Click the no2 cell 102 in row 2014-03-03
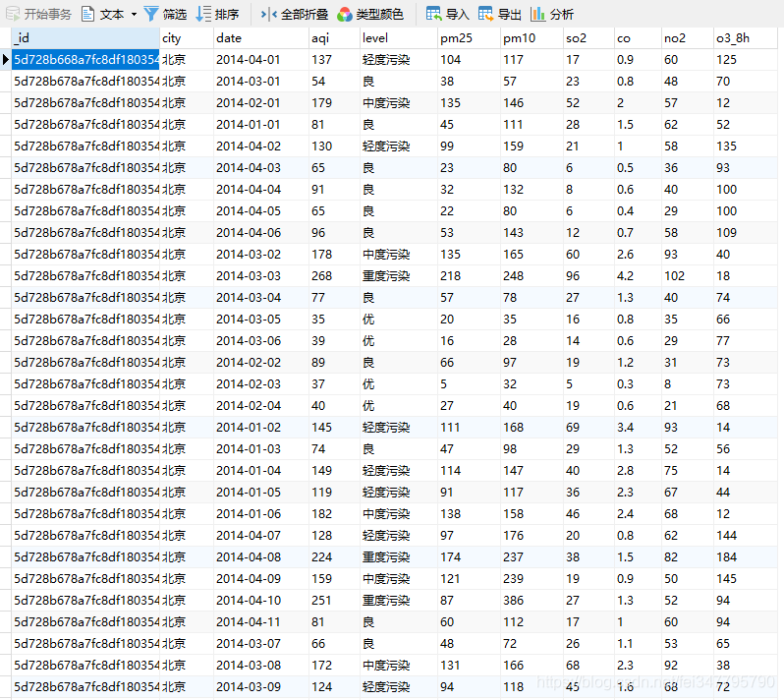This screenshot has height=700, width=784. coord(688,275)
